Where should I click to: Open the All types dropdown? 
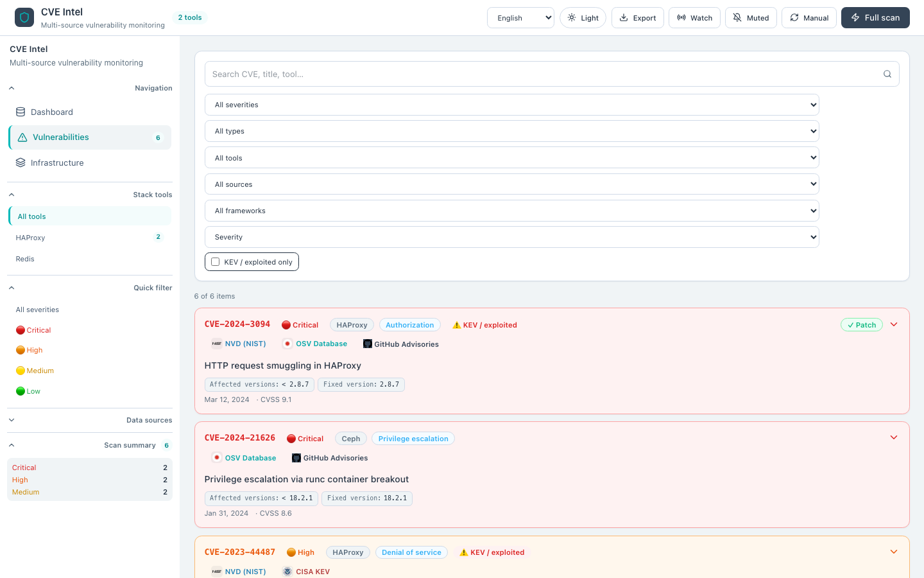(x=512, y=131)
